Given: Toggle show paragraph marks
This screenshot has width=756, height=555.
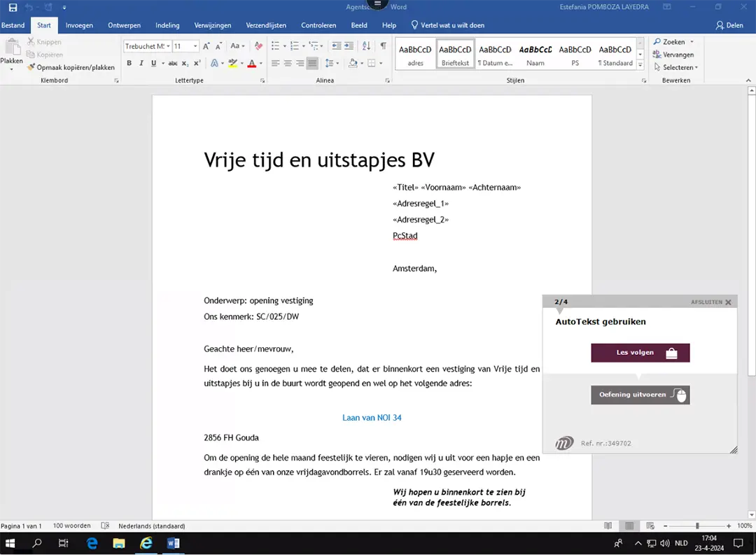Looking at the screenshot, I should (x=384, y=46).
